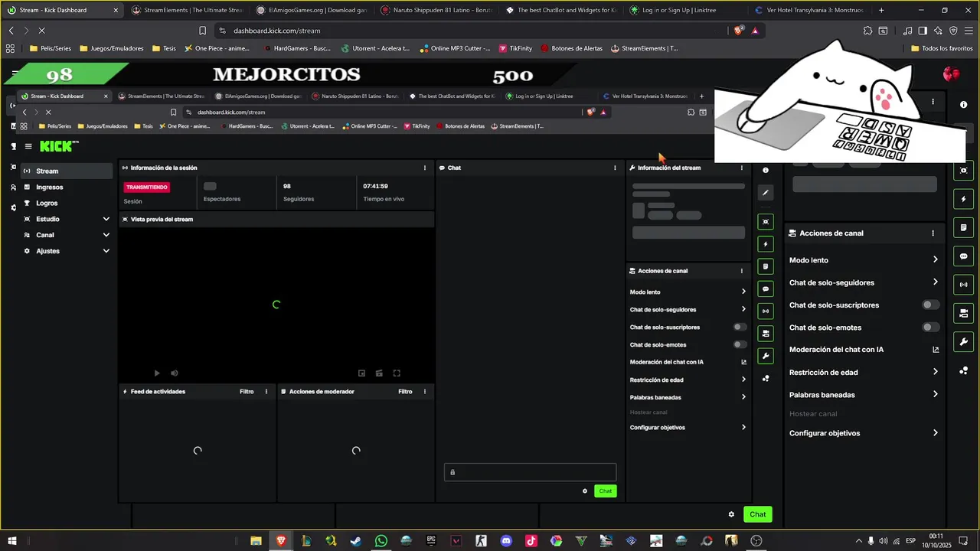The height and width of the screenshot is (551, 980).
Task: Toggle Chat de solo-suscriptores in the larger channel actions panel
Action: (930, 305)
